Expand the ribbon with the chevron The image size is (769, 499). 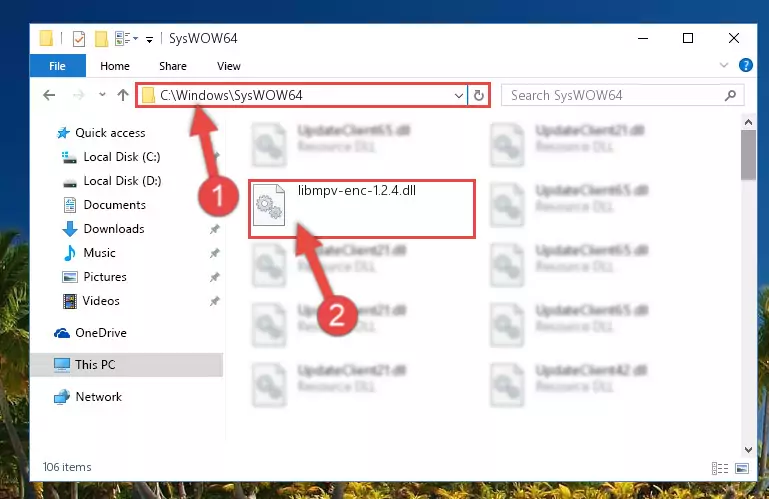click(x=723, y=65)
